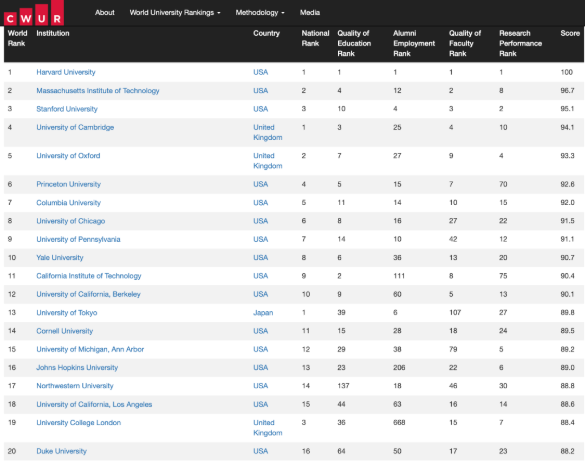Click the CWUR logo
The width and height of the screenshot is (585, 462).
34,13
